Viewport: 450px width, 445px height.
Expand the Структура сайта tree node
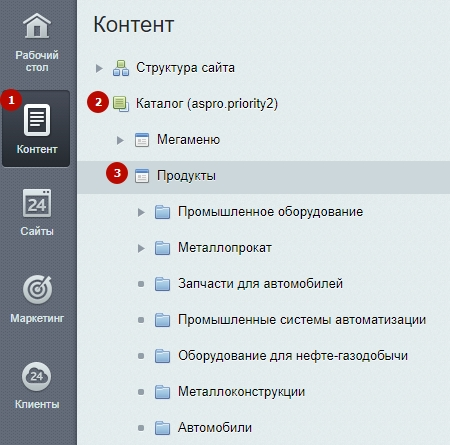click(99, 68)
